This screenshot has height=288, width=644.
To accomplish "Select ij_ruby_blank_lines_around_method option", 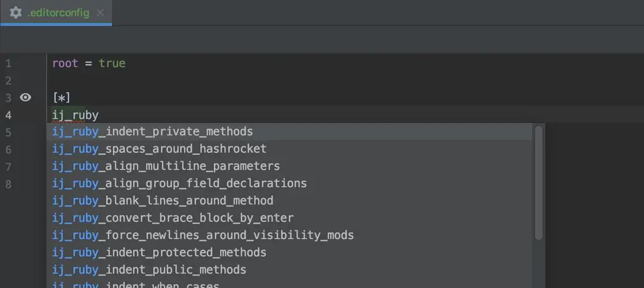I will pyautogui.click(x=289, y=200).
